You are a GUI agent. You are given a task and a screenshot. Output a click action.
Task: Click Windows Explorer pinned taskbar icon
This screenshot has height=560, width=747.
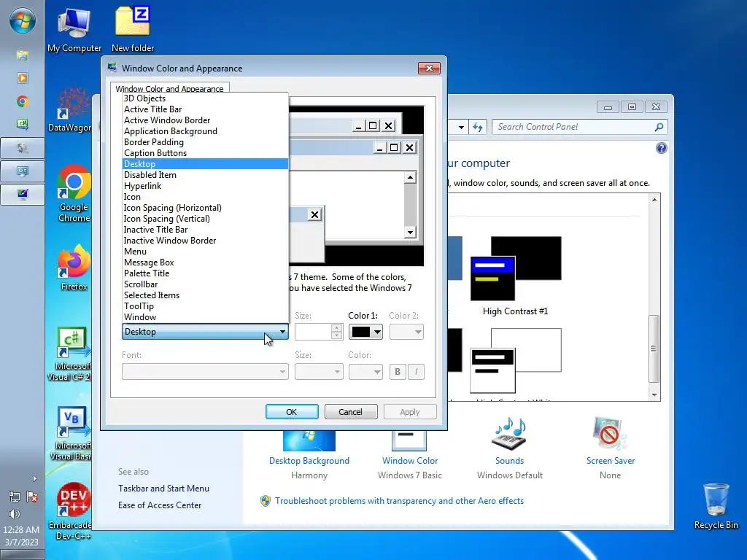click(x=22, y=55)
